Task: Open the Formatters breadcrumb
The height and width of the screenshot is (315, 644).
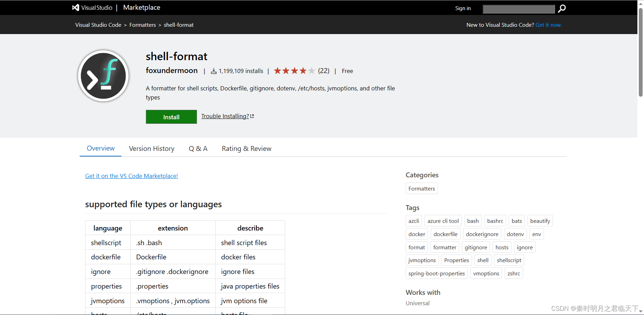Action: [143, 25]
